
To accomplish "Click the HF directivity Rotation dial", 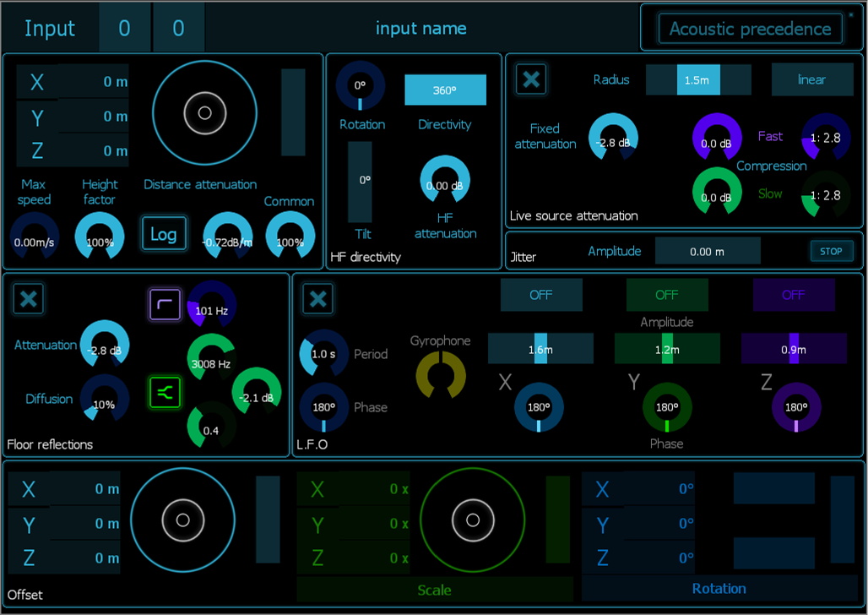I will pos(361,86).
